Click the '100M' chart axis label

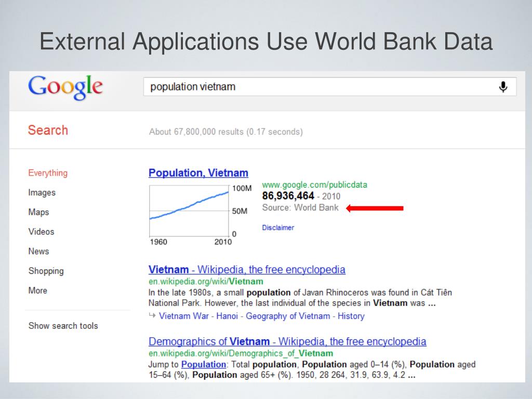click(242, 188)
